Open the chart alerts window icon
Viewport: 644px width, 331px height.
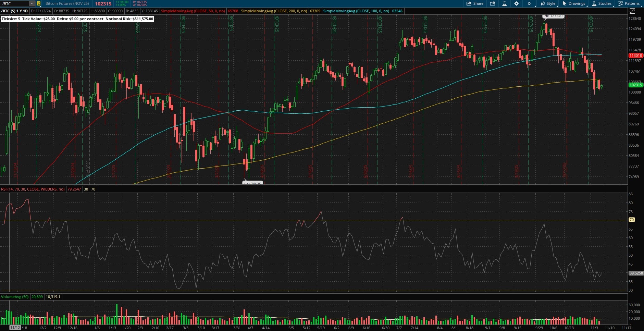(493, 3)
